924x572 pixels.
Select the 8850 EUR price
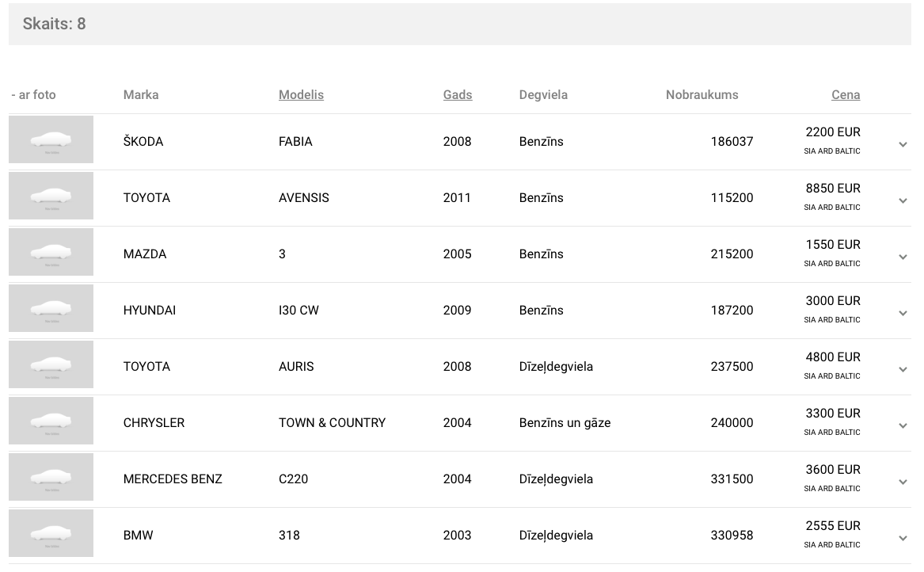point(833,189)
